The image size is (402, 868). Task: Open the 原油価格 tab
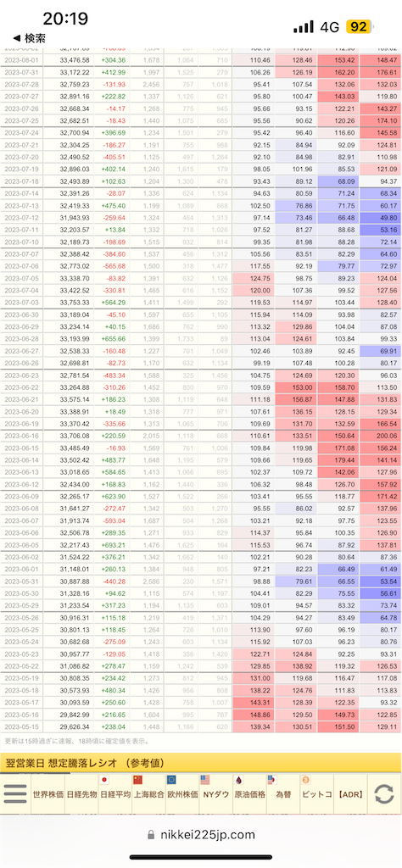click(x=249, y=793)
